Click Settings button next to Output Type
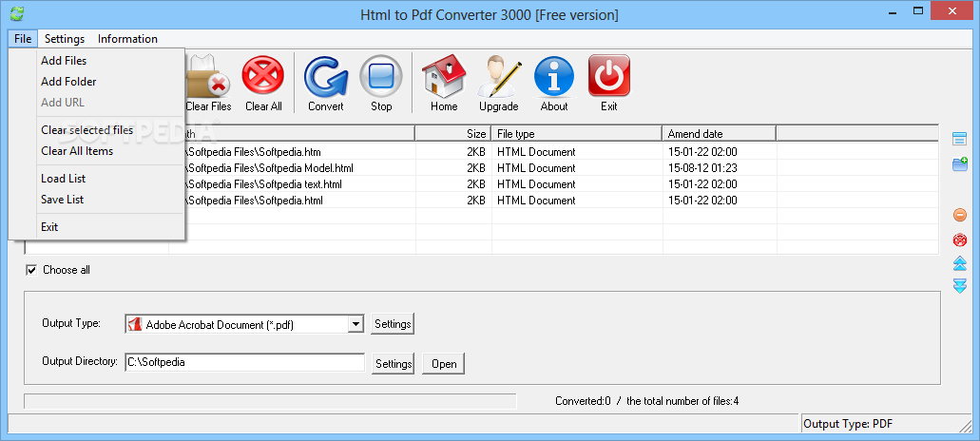Image resolution: width=980 pixels, height=441 pixels. [x=393, y=323]
